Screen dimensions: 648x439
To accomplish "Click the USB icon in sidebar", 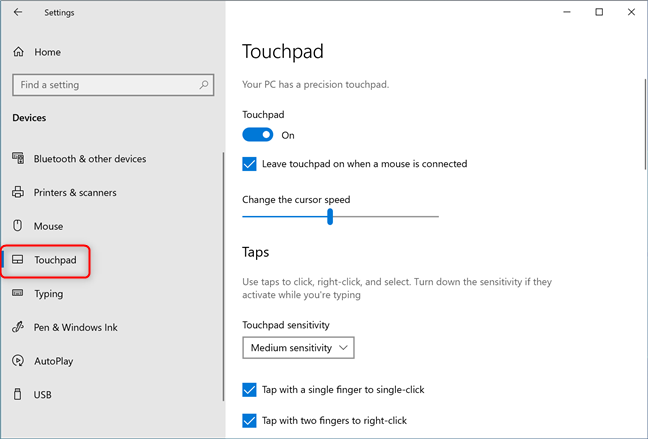I will point(17,394).
